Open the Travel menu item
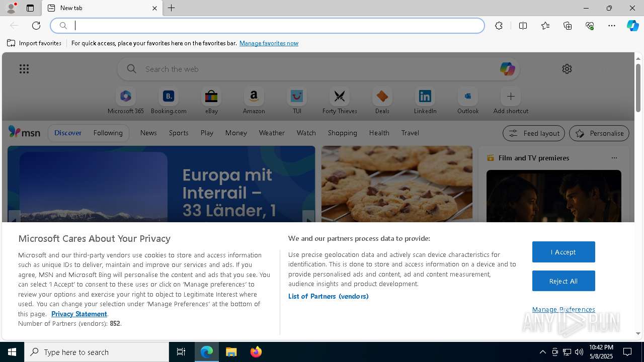Image resolution: width=644 pixels, height=362 pixels. [410, 133]
